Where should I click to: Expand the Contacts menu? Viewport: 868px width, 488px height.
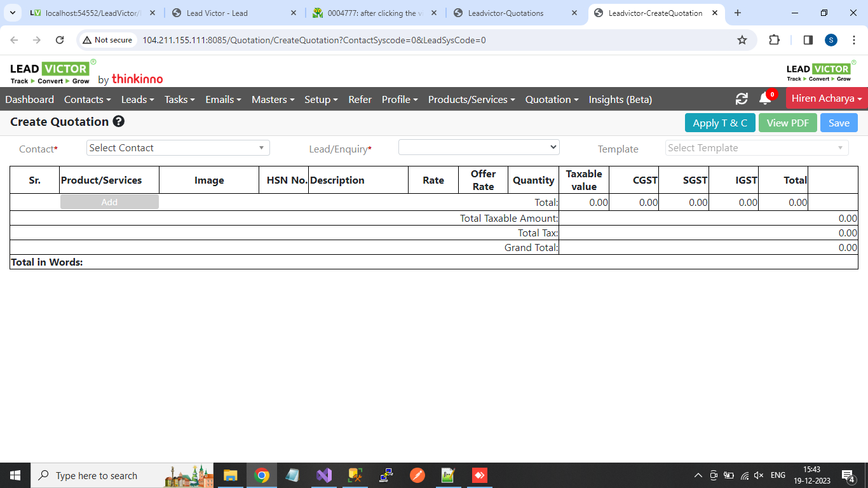[x=88, y=99]
